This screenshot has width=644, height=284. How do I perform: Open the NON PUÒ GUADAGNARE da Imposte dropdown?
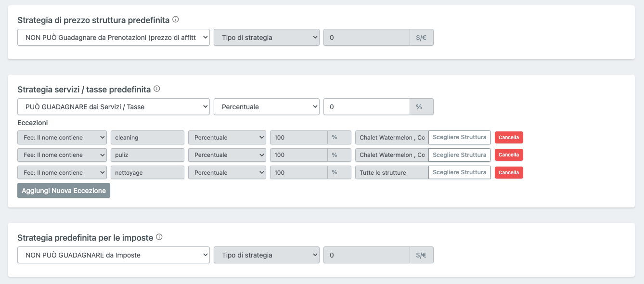tap(114, 255)
